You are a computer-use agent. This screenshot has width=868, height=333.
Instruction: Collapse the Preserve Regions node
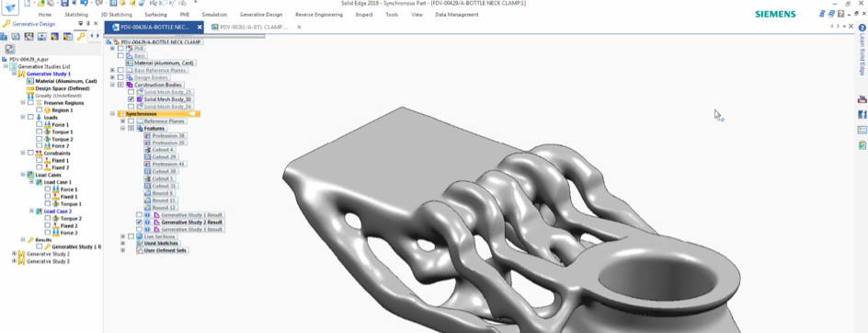[23, 102]
